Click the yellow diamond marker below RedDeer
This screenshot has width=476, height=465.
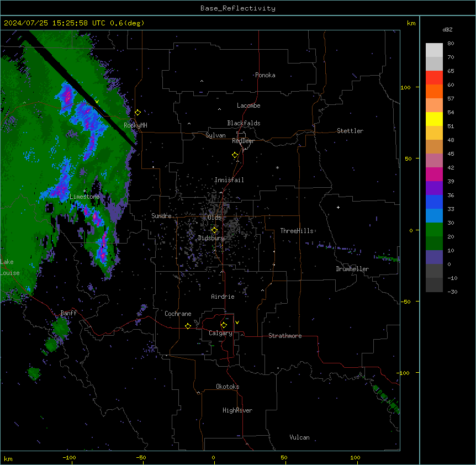(235, 155)
